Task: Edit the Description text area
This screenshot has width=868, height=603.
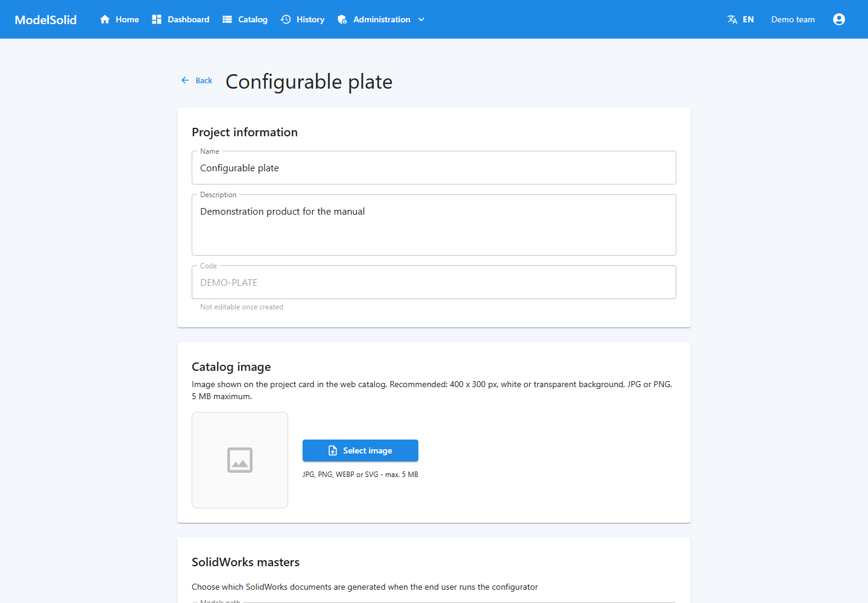Action: click(434, 225)
